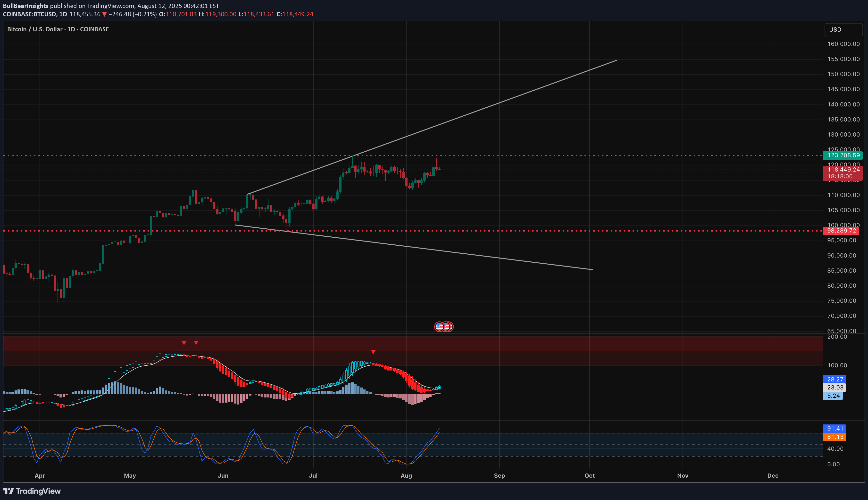Open the USD currency selector
Viewport: 868px width, 500px height.
pos(843,30)
